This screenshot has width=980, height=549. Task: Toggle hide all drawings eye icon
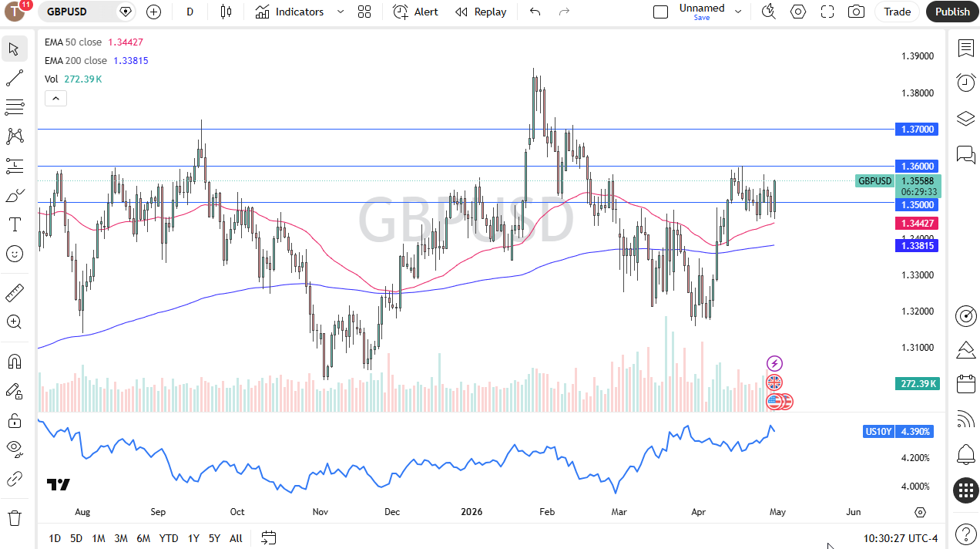[x=14, y=448]
